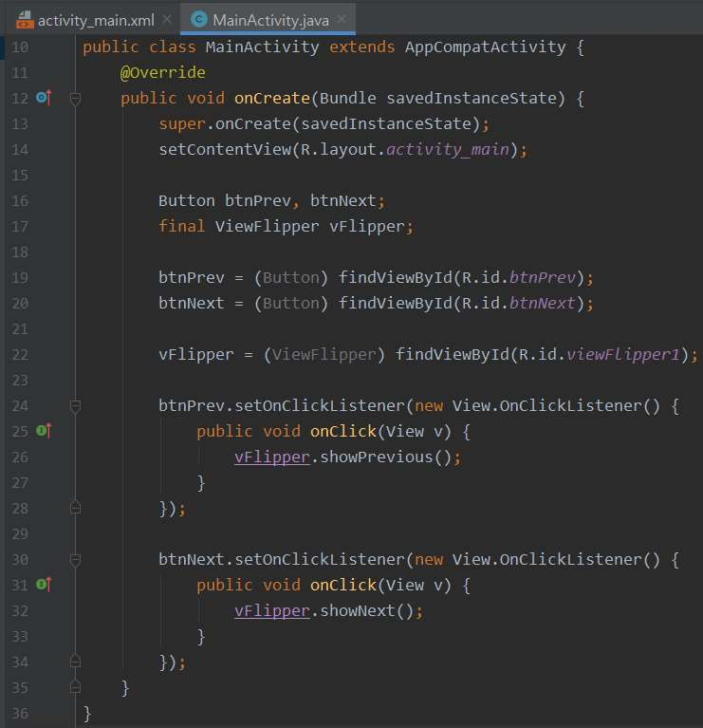Collapse the btnNext listener fold on line 30

coord(75,560)
